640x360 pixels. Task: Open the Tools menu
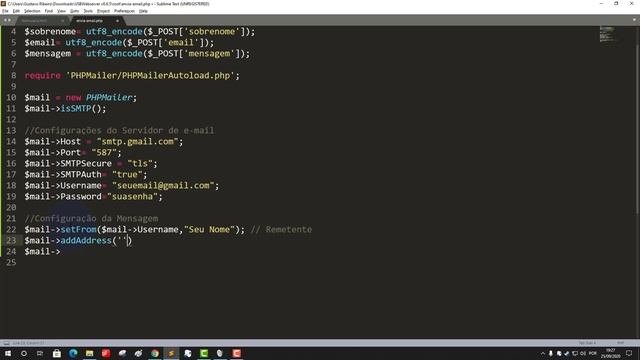tap(88, 11)
